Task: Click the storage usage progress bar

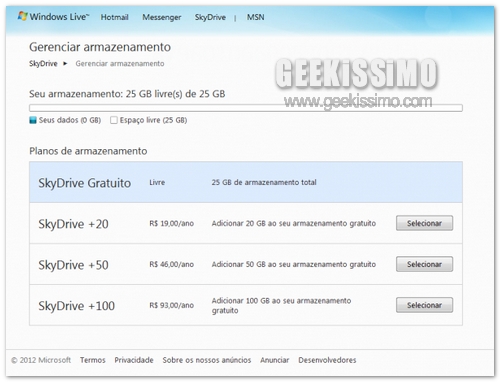Action: click(246, 108)
